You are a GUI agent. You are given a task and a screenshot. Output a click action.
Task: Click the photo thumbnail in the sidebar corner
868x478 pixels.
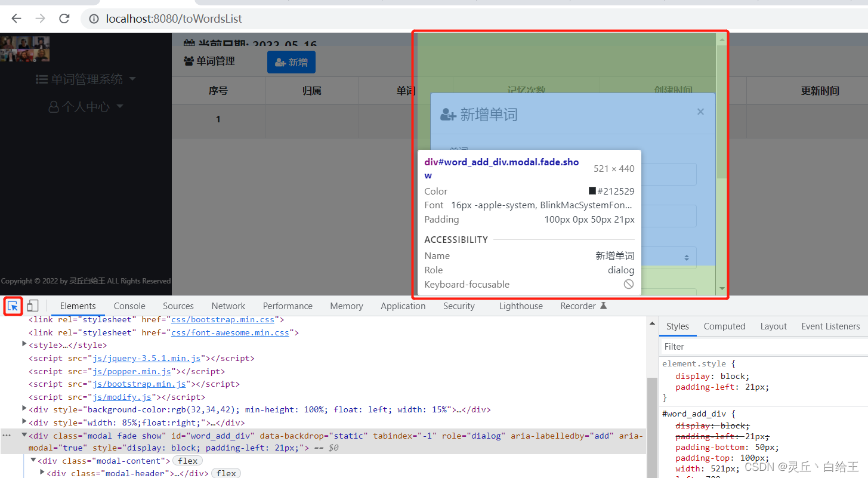(x=25, y=48)
